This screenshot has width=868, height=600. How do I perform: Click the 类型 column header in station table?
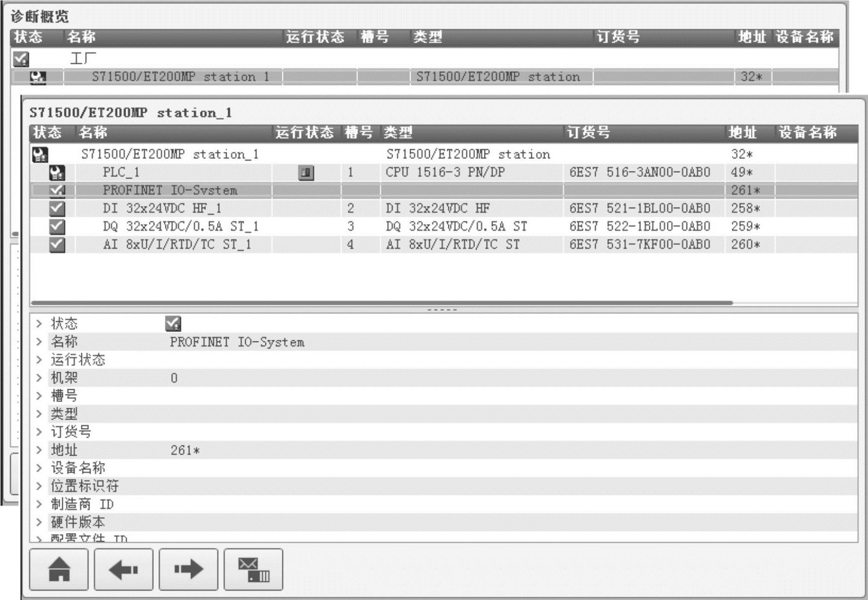472,133
